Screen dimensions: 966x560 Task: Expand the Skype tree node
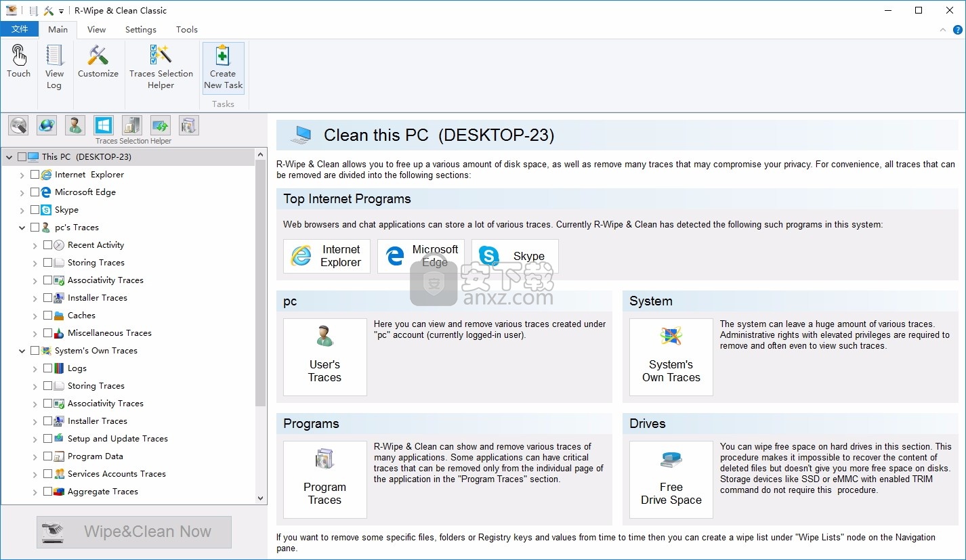(22, 210)
